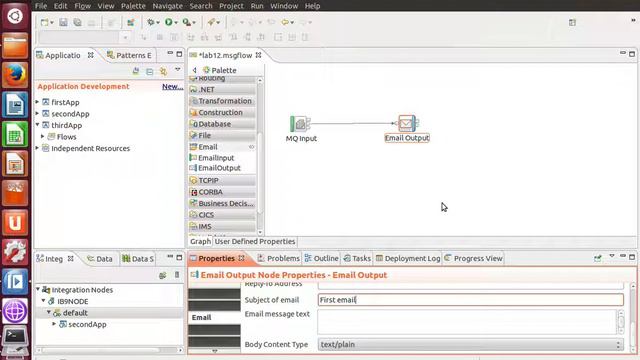Collapse the Palette with its arrow
640x360 pixels.
point(194,70)
